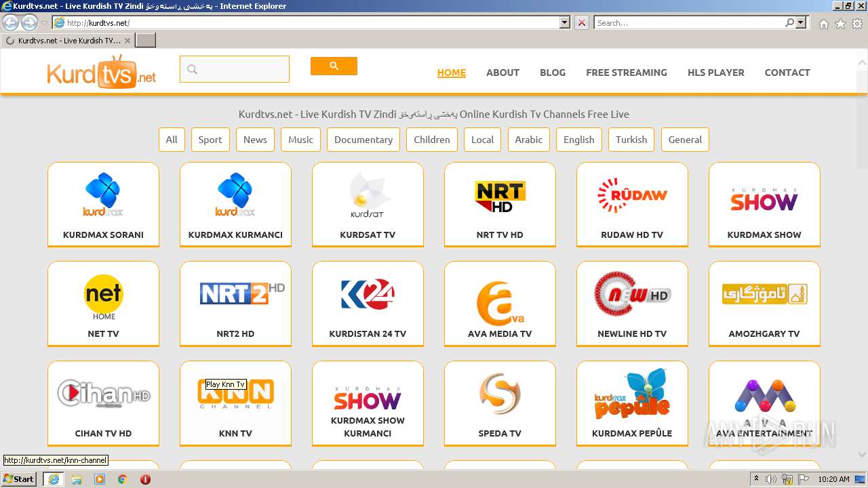Open the Windows Start button

[19, 479]
